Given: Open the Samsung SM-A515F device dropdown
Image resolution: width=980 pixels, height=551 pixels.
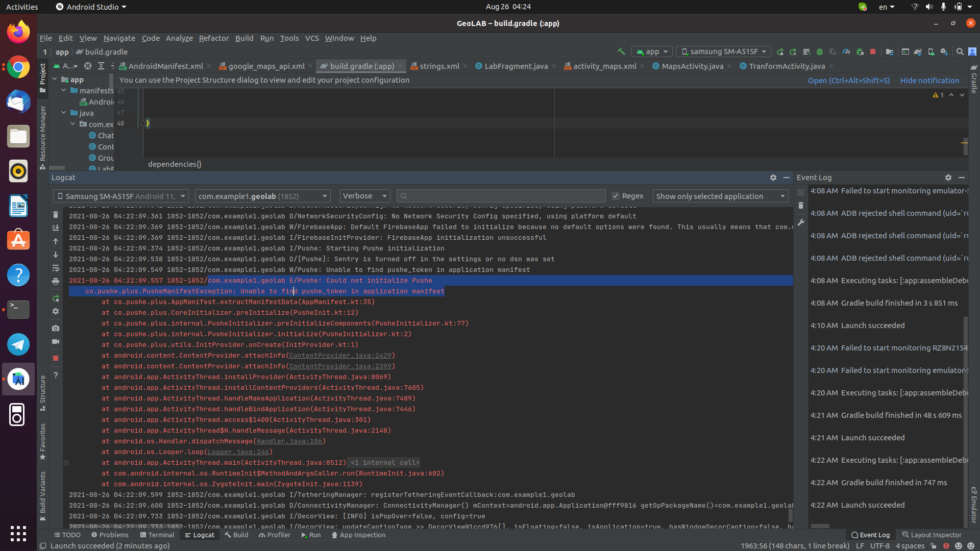Looking at the screenshot, I should [x=121, y=196].
